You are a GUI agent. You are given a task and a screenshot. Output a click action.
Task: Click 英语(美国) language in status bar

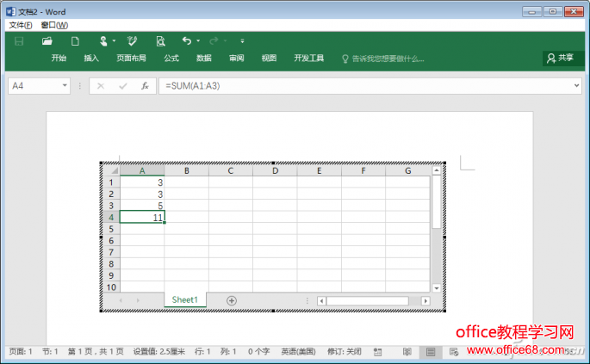click(x=298, y=352)
